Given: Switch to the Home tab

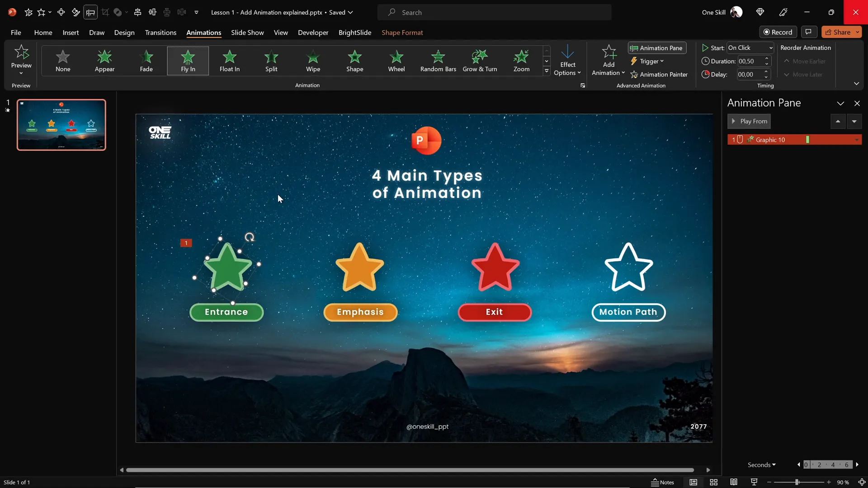Looking at the screenshot, I should 43,33.
